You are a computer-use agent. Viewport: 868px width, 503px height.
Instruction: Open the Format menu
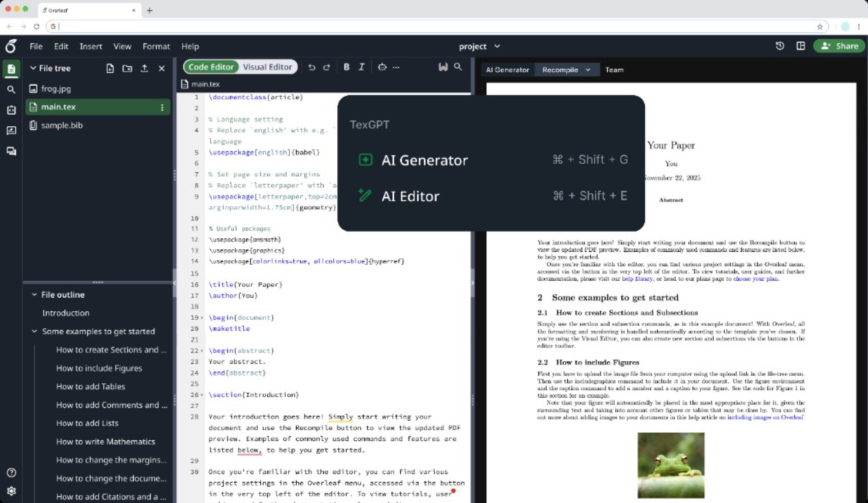coord(156,46)
